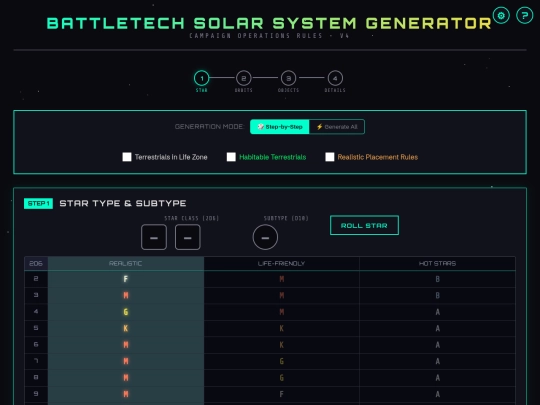Click the Battletech Solar System Generator title
This screenshot has width=540, height=405.
pyautogui.click(x=269, y=23)
